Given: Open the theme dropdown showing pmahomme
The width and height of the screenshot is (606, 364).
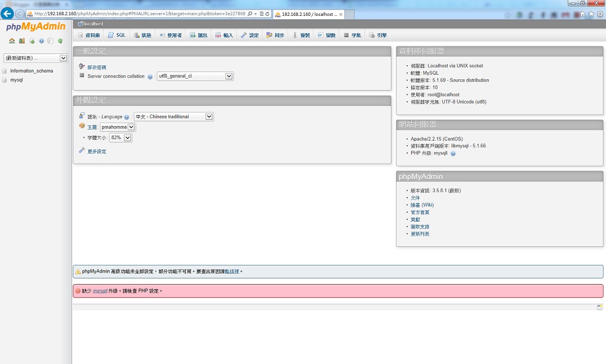Looking at the screenshot, I should click(x=118, y=127).
